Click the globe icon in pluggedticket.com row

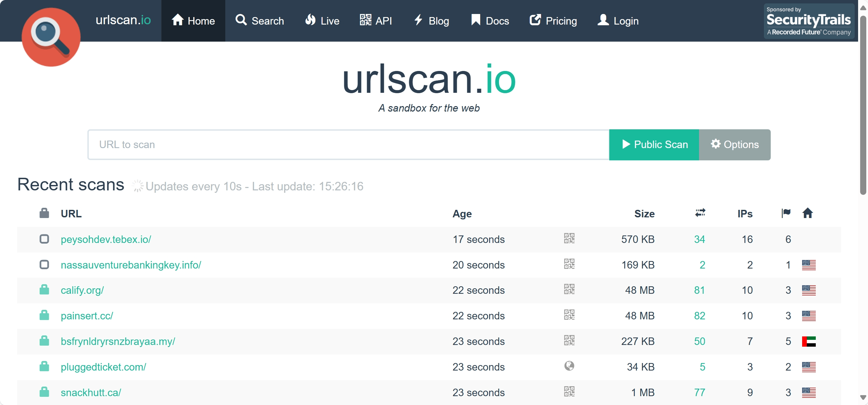569,366
